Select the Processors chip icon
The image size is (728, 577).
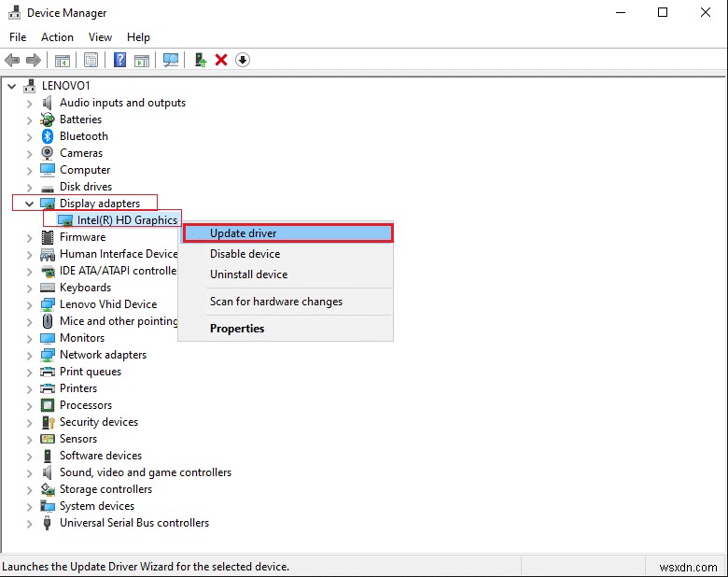coord(48,405)
